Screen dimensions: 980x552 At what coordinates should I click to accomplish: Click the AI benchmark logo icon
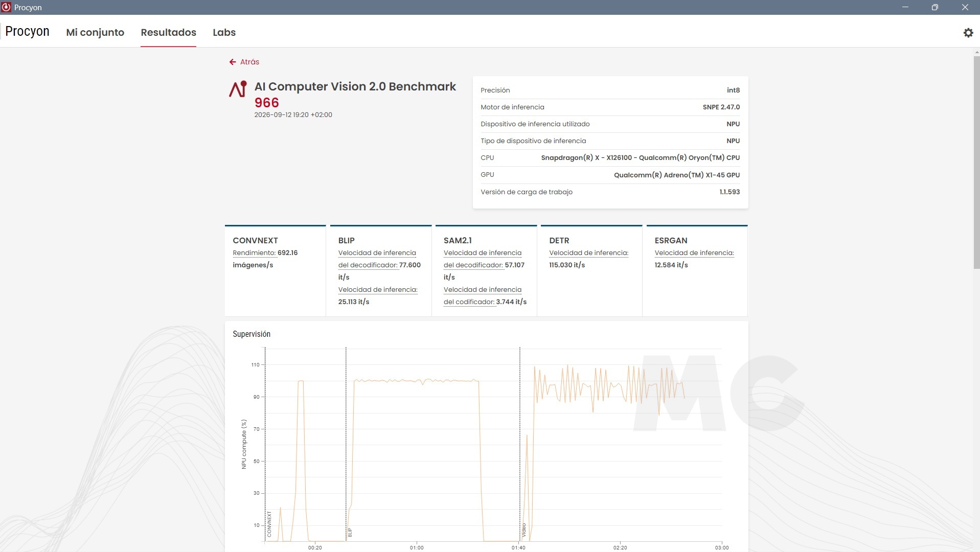click(x=238, y=89)
